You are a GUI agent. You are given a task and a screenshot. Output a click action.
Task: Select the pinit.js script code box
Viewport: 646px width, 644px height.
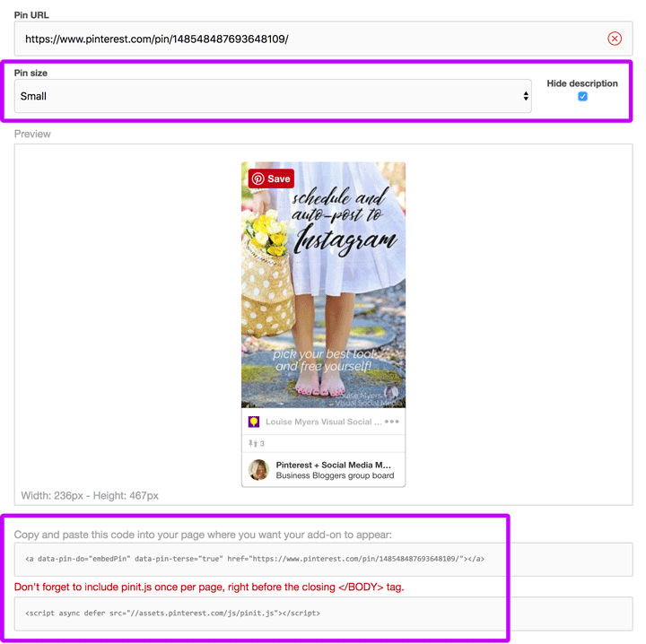(x=323, y=614)
